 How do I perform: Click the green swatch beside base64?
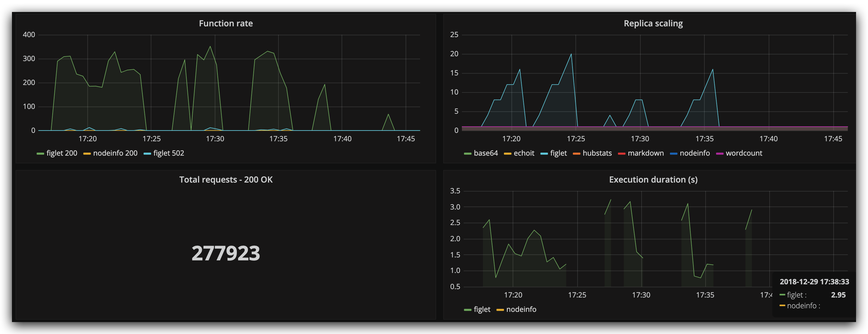click(x=468, y=154)
